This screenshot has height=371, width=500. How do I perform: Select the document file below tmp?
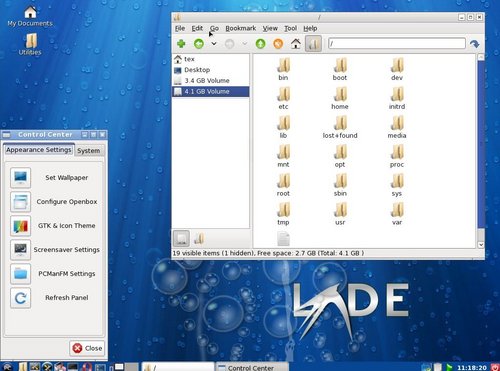point(283,239)
